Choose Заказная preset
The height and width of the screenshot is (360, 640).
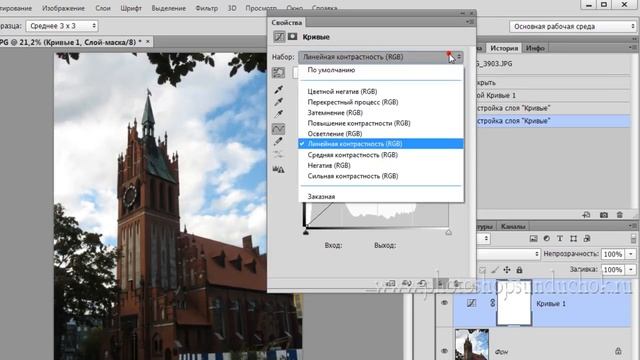click(381, 197)
